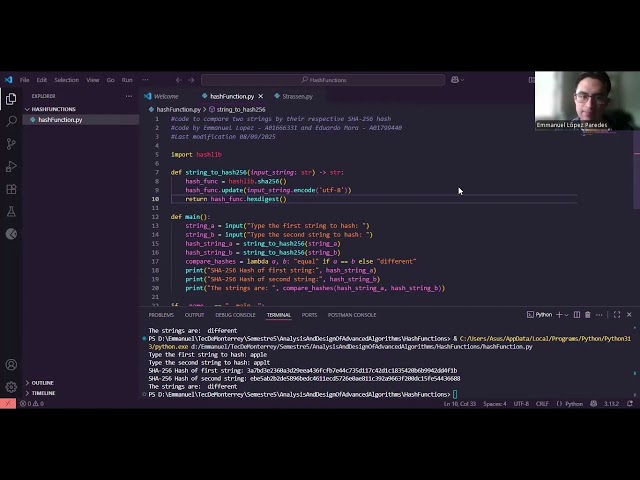Open the Accounts icon in activity bar
640x480 pixels.
[11, 364]
